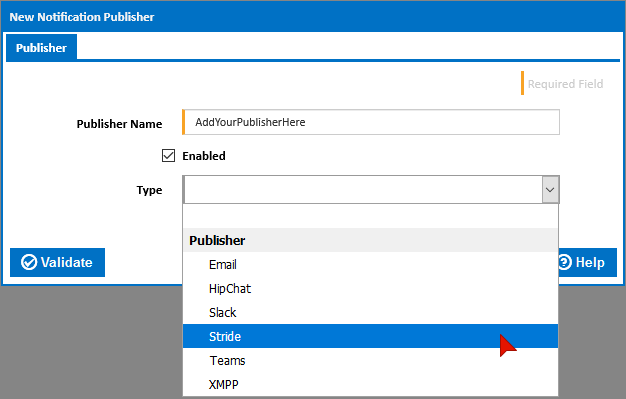This screenshot has width=626, height=399.
Task: Click the Enabled label text
Action: [204, 156]
